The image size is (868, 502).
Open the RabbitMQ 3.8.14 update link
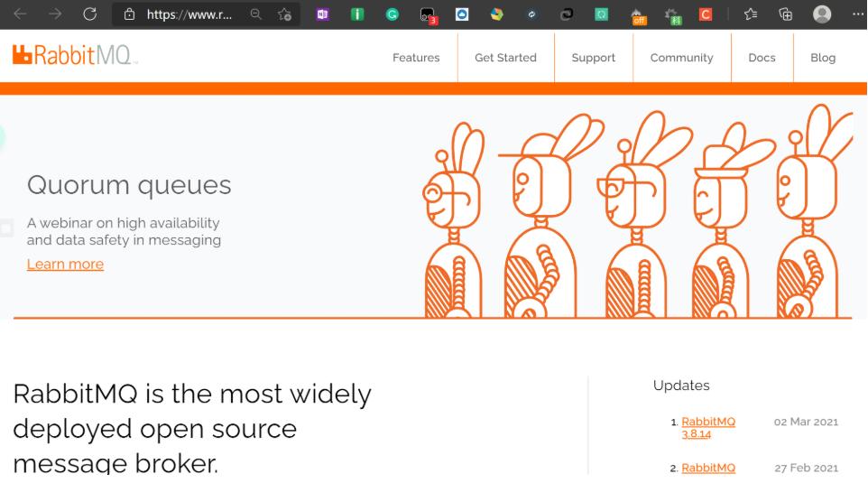pyautogui.click(x=708, y=428)
